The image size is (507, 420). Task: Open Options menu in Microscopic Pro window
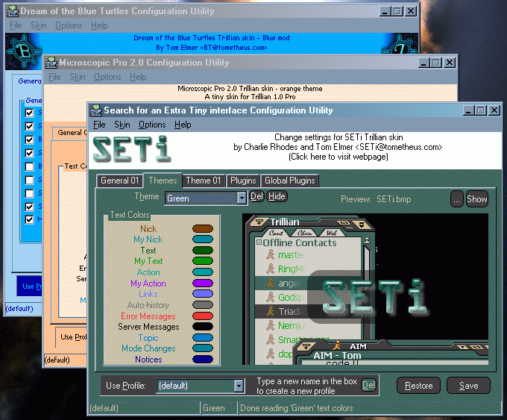[107, 77]
